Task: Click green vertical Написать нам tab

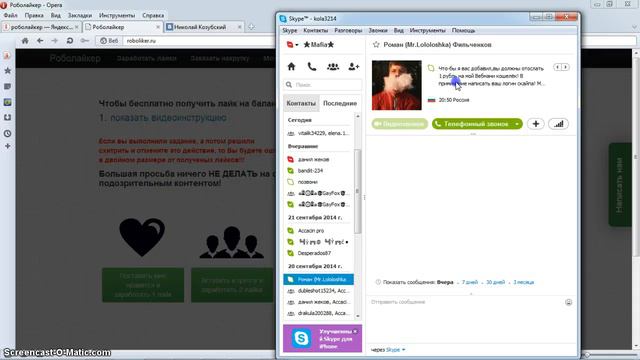Action: coord(620,184)
